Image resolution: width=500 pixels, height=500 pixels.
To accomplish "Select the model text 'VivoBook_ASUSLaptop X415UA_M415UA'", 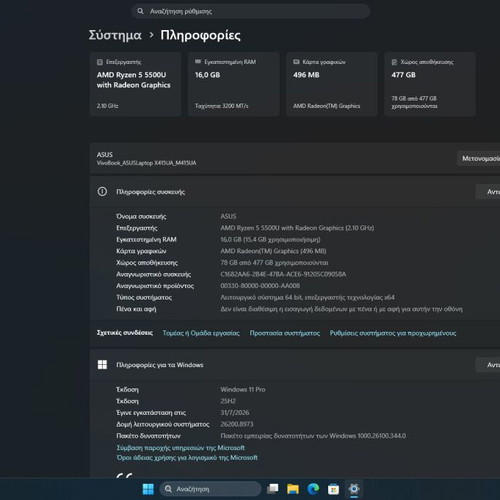I will [x=146, y=163].
